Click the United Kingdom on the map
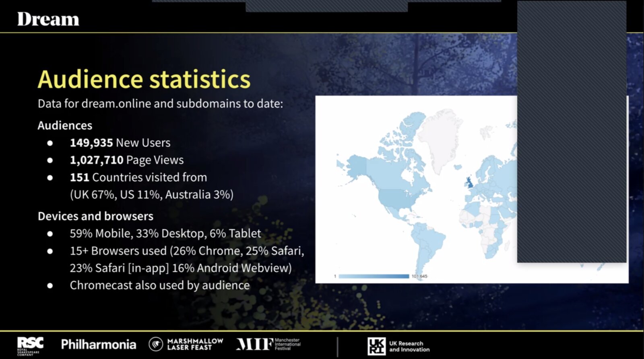The height and width of the screenshot is (359, 644). 469,182
